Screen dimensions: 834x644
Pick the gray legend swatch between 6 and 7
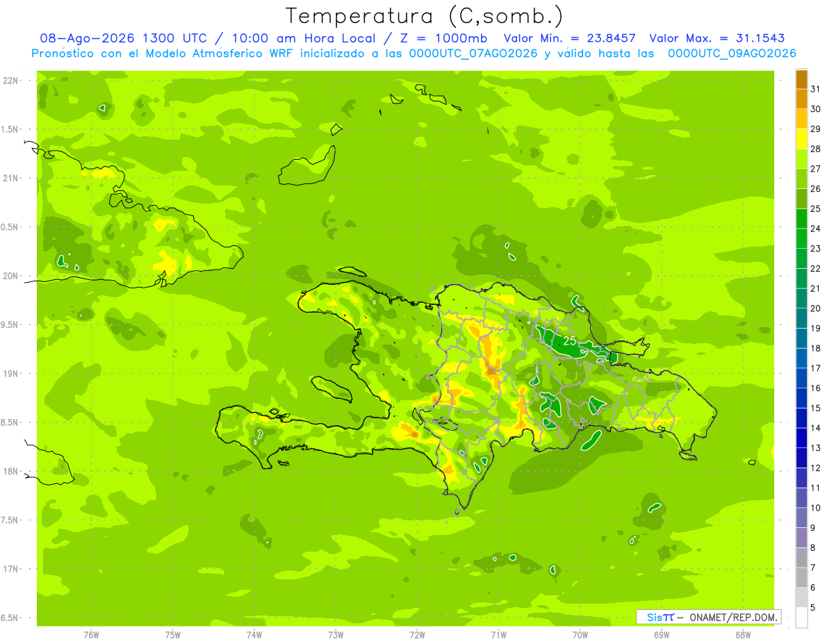click(801, 577)
